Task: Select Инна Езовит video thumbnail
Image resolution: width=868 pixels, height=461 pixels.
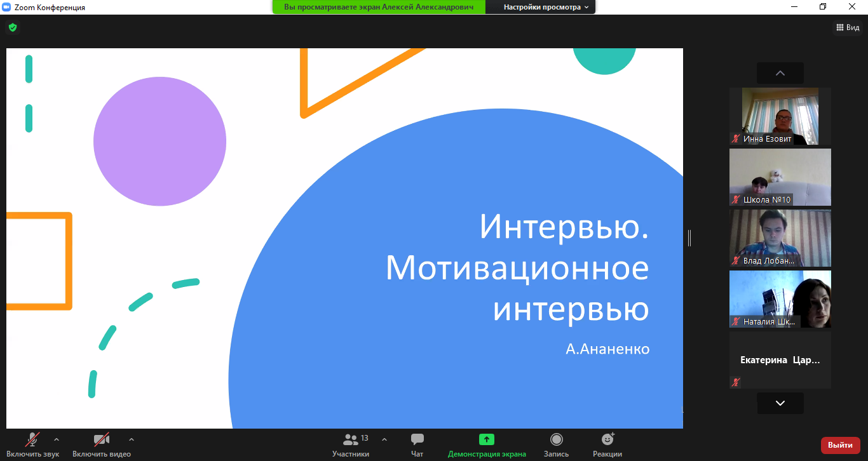Action: [780, 116]
